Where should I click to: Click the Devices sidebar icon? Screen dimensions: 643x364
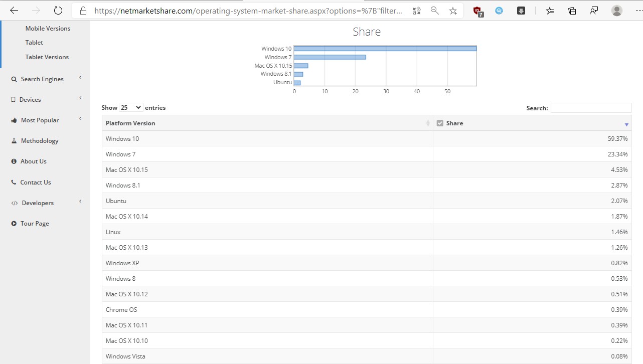coord(14,100)
